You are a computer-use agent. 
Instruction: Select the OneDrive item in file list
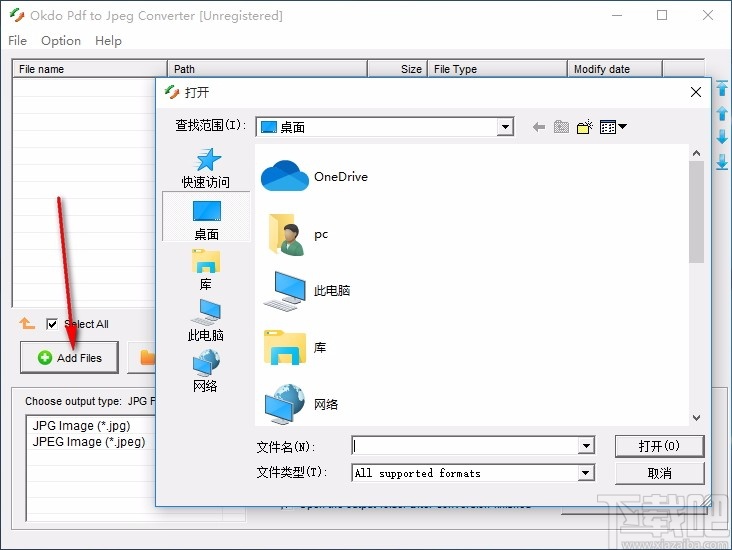[315, 176]
